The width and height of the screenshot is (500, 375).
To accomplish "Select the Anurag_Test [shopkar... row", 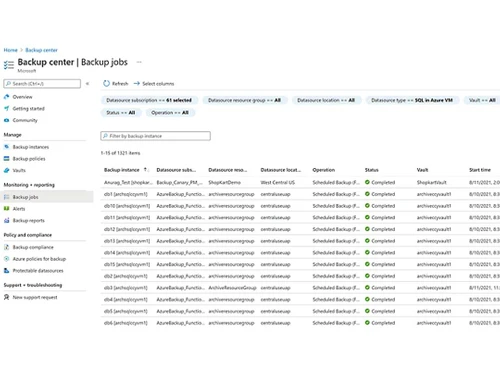I will (x=300, y=182).
